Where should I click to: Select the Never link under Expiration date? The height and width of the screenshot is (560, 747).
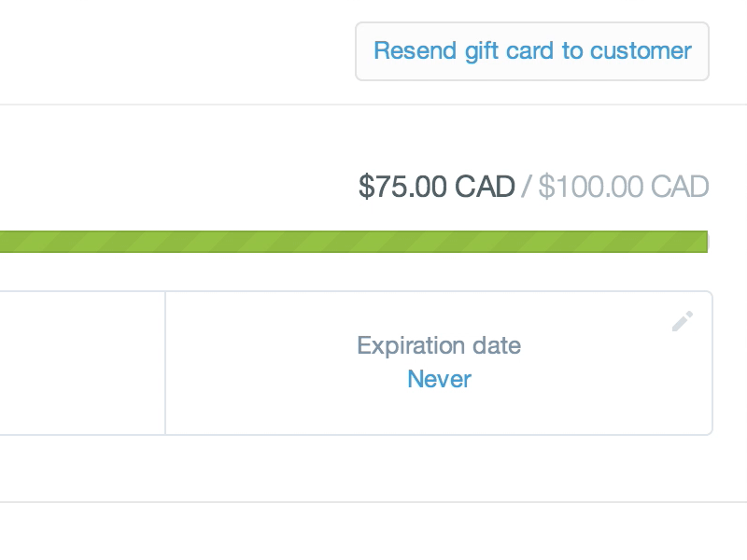click(x=438, y=379)
